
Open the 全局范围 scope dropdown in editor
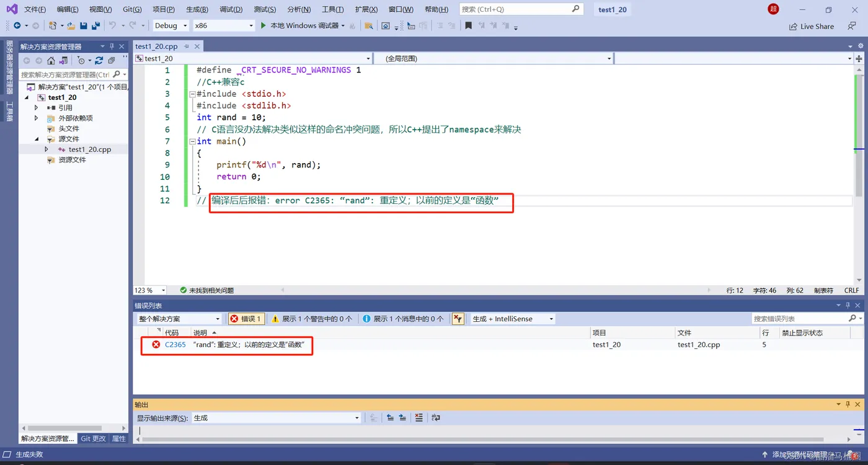pos(494,58)
